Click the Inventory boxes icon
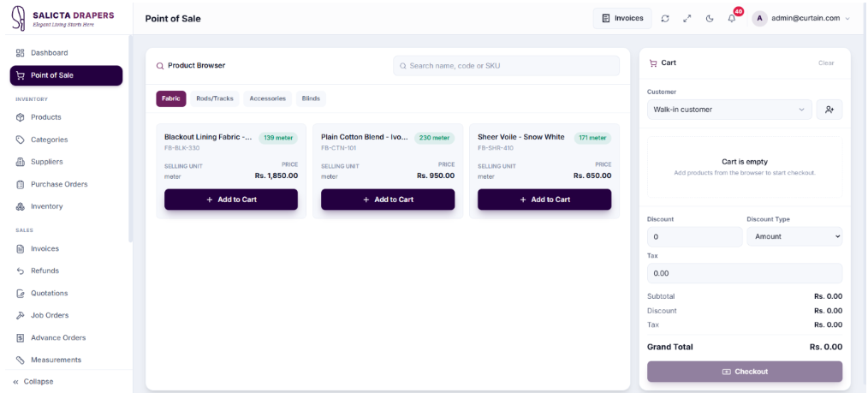Viewport: 868px width, 393px height. (x=21, y=205)
